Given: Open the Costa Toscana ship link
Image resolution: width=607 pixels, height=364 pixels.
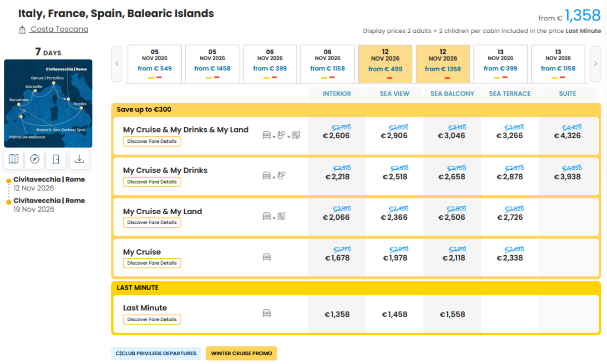Looking at the screenshot, I should pyautogui.click(x=59, y=30).
